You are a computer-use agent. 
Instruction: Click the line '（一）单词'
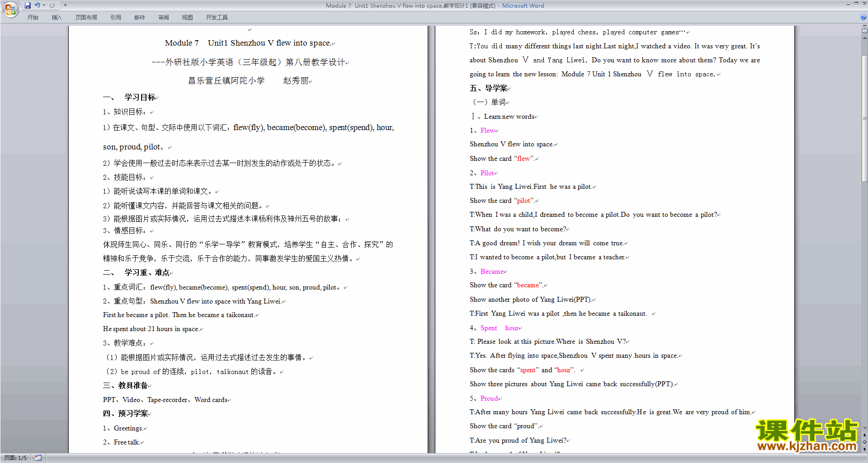(488, 102)
